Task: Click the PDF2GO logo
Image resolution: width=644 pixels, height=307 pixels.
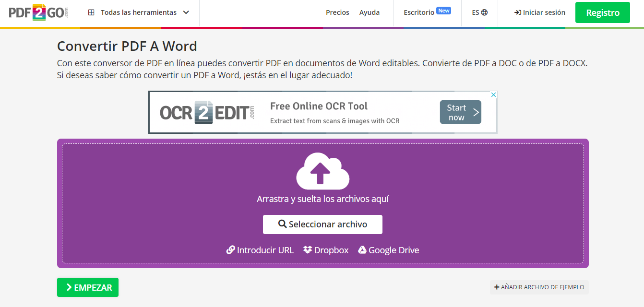Action: coord(38,12)
